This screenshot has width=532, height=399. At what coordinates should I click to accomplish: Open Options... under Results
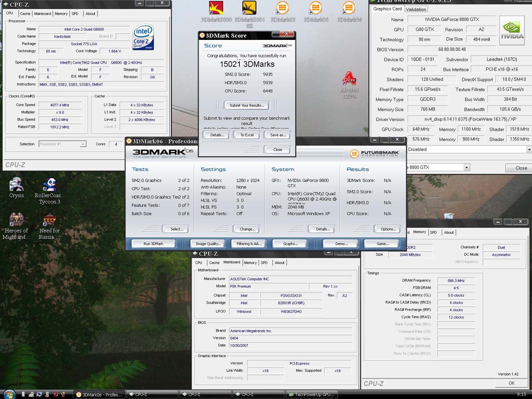coord(388,229)
